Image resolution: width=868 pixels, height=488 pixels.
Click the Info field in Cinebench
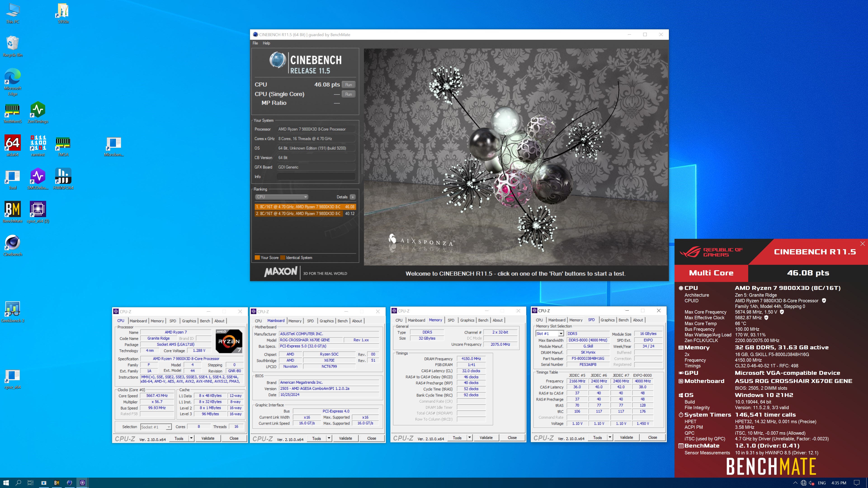tap(316, 176)
